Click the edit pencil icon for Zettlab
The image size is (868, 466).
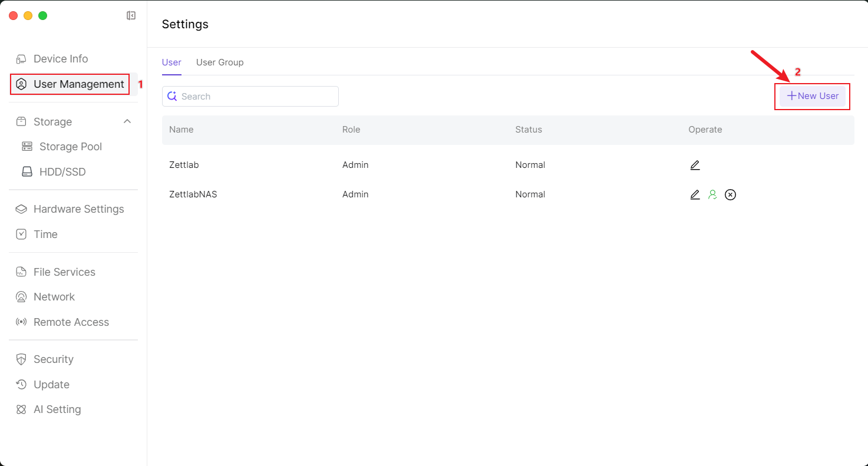click(695, 165)
